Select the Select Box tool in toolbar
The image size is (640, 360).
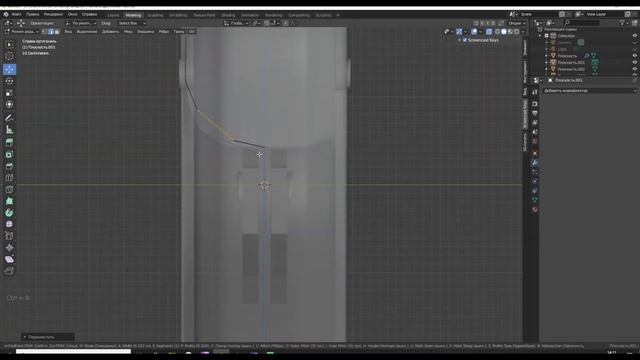(x=9, y=44)
